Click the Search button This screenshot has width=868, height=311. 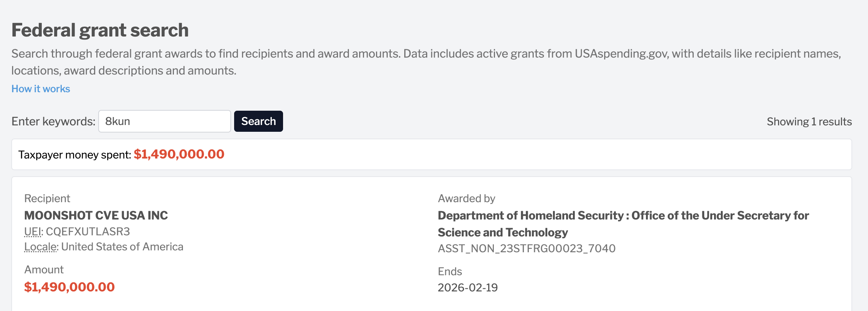259,121
